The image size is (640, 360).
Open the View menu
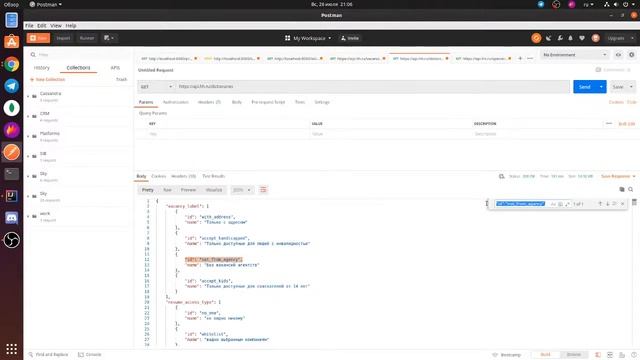click(x=56, y=25)
